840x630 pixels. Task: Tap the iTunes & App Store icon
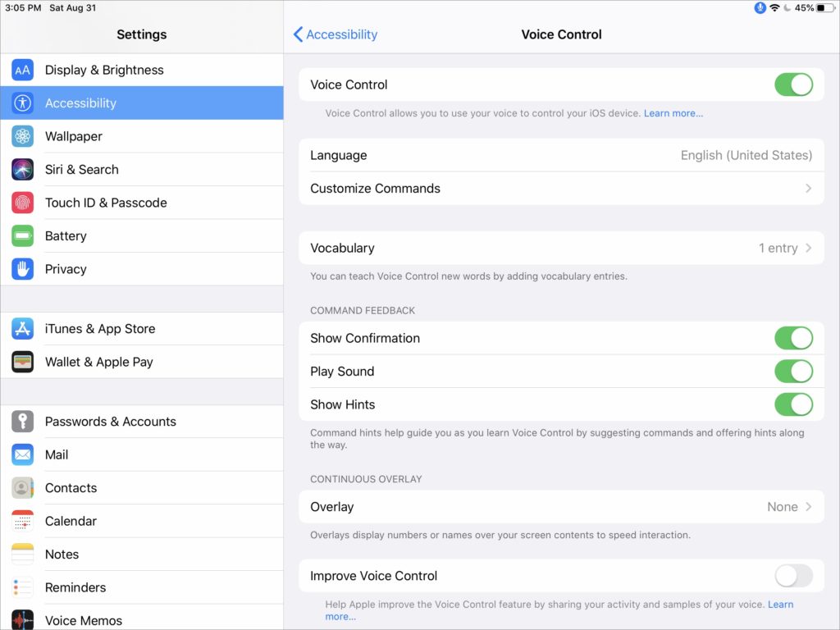[x=22, y=329]
